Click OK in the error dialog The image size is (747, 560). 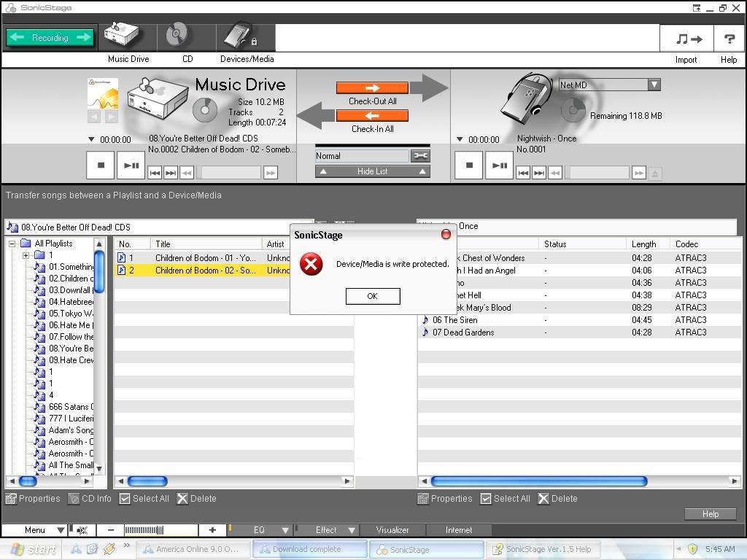pos(373,296)
